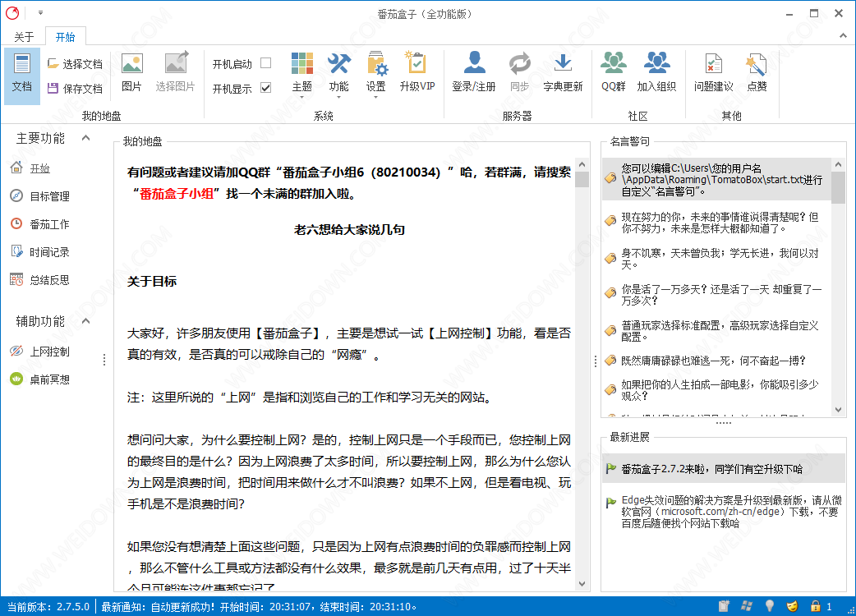Collapse the 辅助功能 sidebar section
The image size is (856, 616).
pos(85,321)
